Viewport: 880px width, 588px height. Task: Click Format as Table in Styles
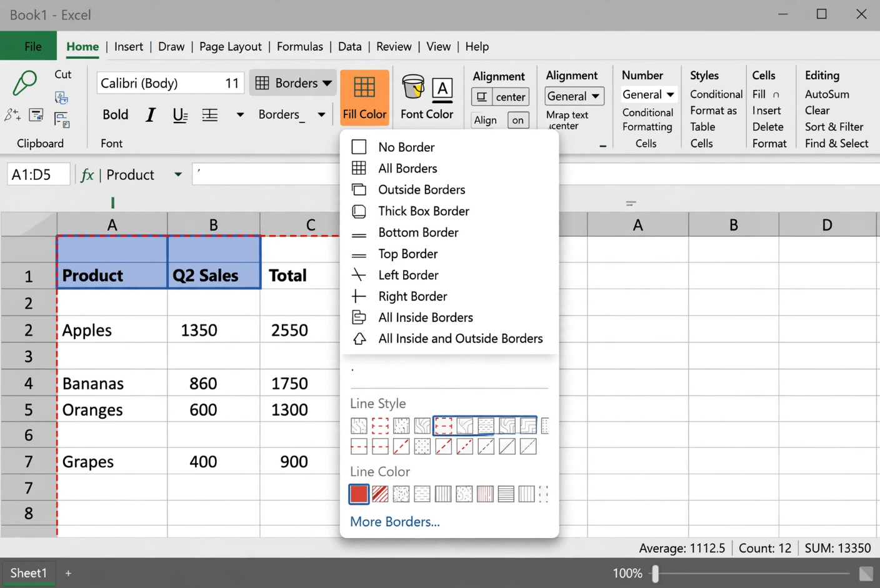[x=714, y=119]
